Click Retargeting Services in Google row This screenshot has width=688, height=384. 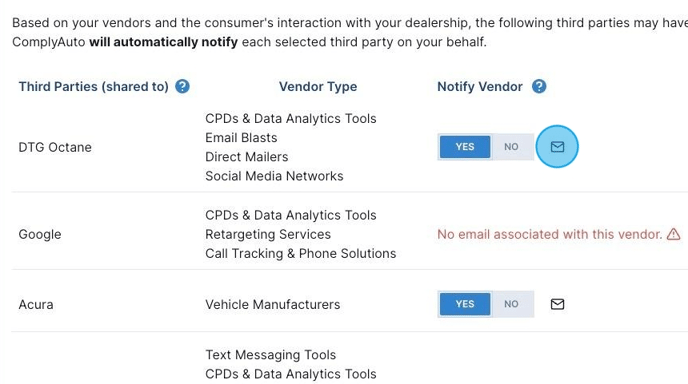click(x=268, y=234)
